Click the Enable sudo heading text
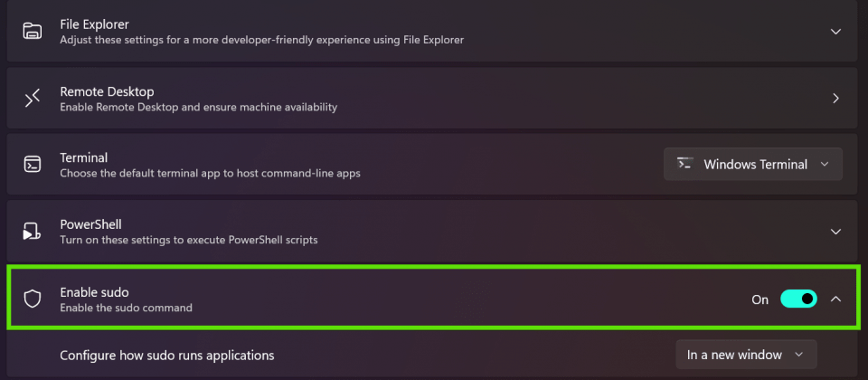The width and height of the screenshot is (868, 380). point(94,292)
